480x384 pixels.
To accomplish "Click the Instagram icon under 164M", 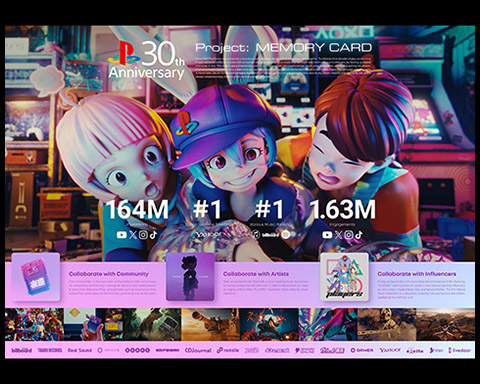I will 143,235.
